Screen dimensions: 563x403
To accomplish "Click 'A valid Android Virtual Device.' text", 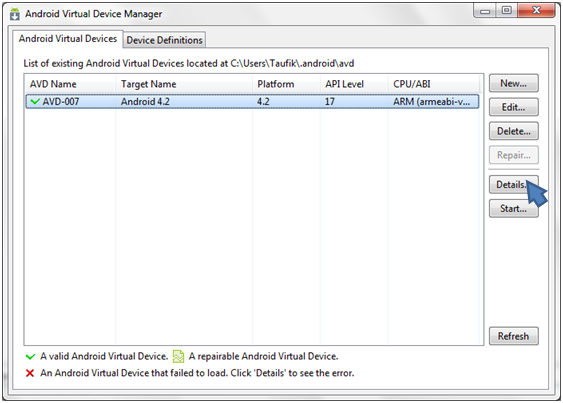I will click(x=104, y=356).
